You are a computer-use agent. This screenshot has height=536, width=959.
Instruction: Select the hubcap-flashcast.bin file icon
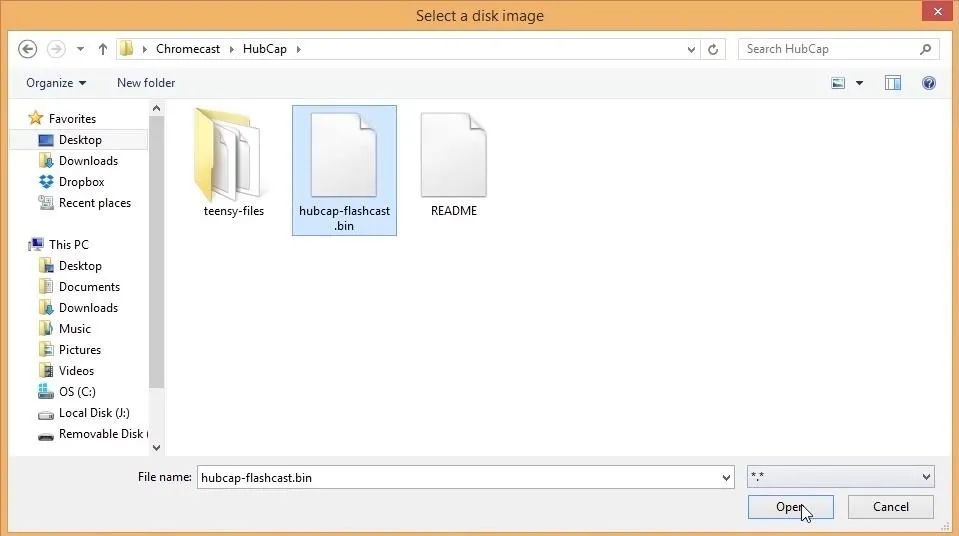(344, 155)
